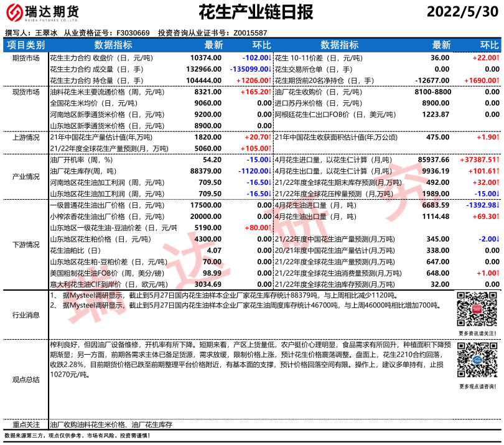Click the 重点关注 row label
The width and height of the screenshot is (504, 445).
26,424
